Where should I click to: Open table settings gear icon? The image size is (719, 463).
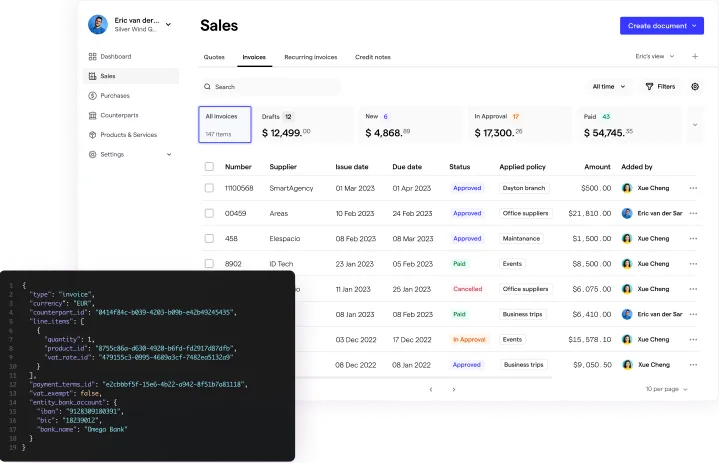click(x=695, y=87)
